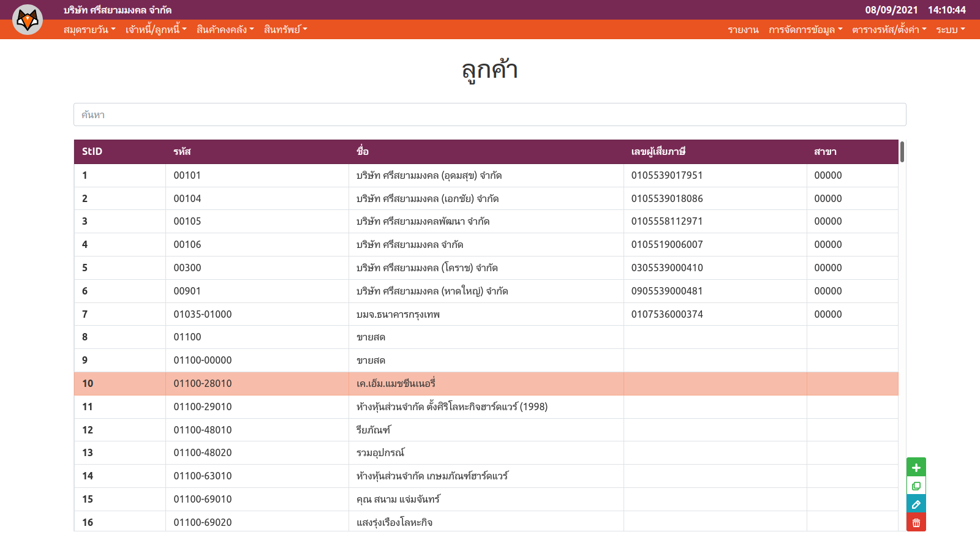Click code 01100-00000
Screen dimensions: 980x551
point(203,360)
